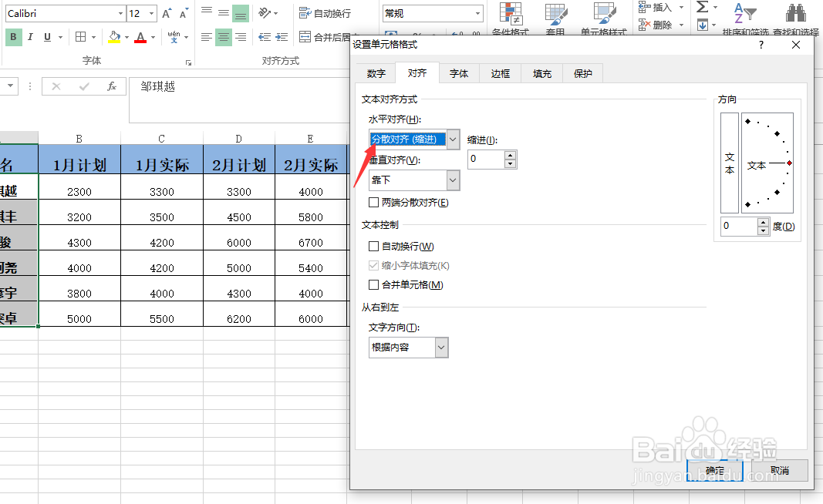Click the 缩进 indent input field

[x=486, y=159]
